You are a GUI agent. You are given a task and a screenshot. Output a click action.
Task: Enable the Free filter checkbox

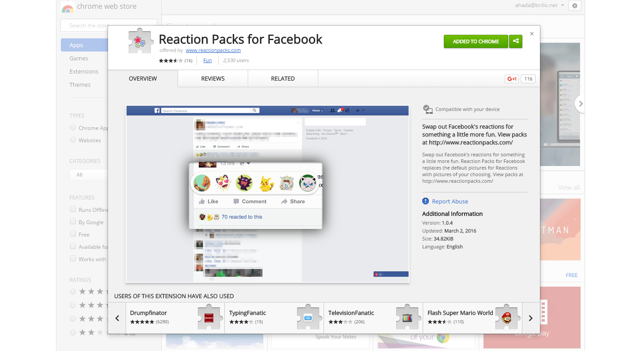coord(73,234)
